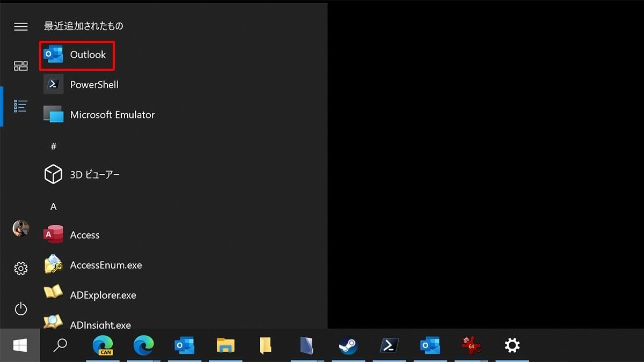Switch to the all apps list view
Image resolution: width=644 pixels, height=362 pixels.
[x=21, y=106]
